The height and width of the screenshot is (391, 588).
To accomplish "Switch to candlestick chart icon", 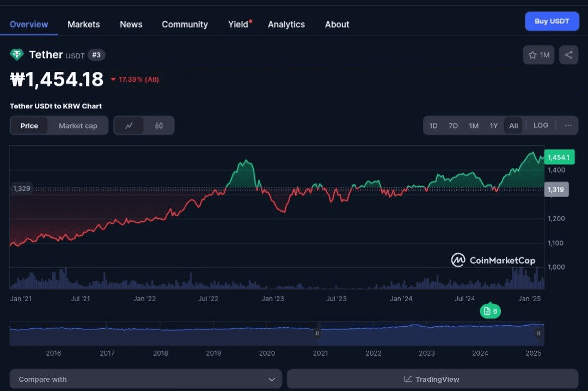I will (159, 126).
